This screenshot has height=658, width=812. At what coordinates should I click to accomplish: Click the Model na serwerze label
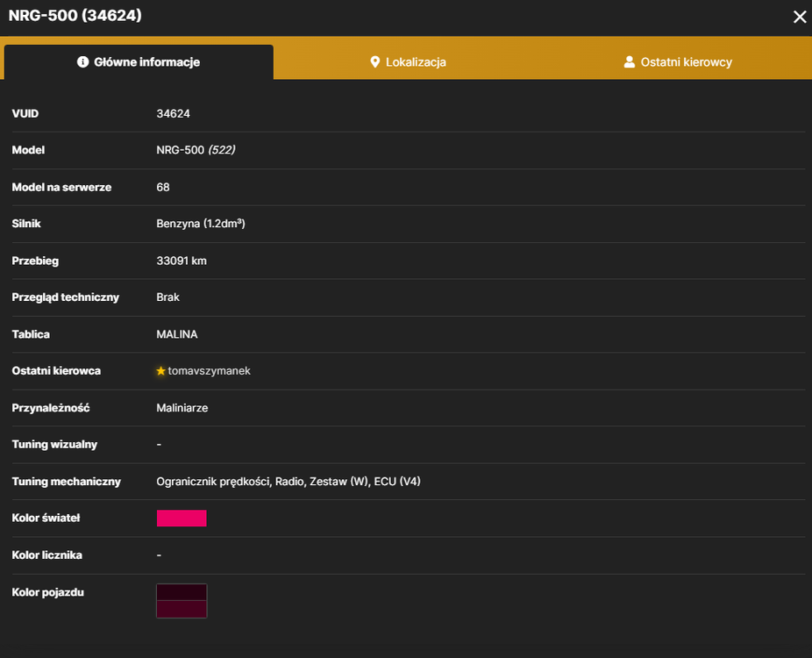[x=61, y=187]
